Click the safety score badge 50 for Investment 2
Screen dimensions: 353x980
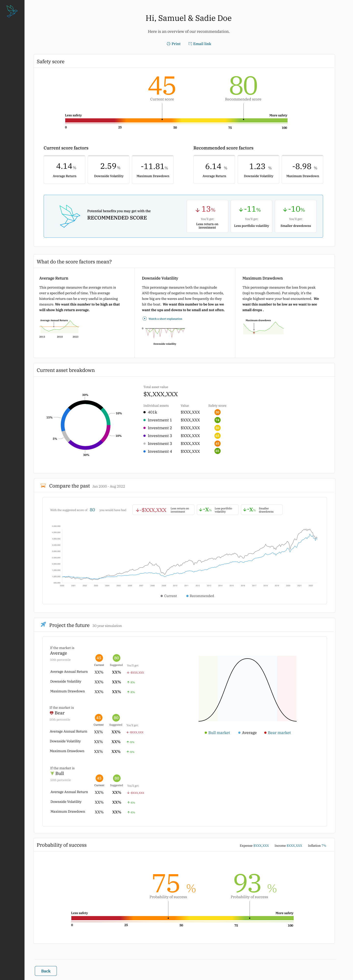[217, 428]
